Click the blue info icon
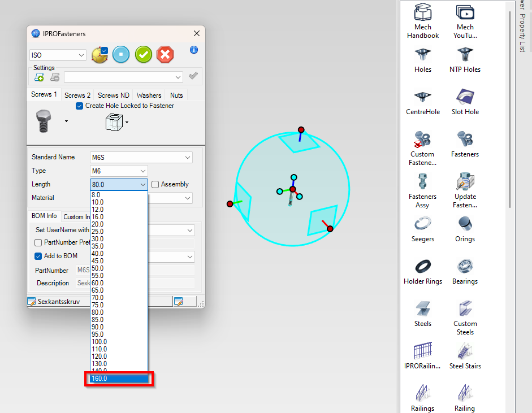The image size is (532, 413). click(194, 50)
